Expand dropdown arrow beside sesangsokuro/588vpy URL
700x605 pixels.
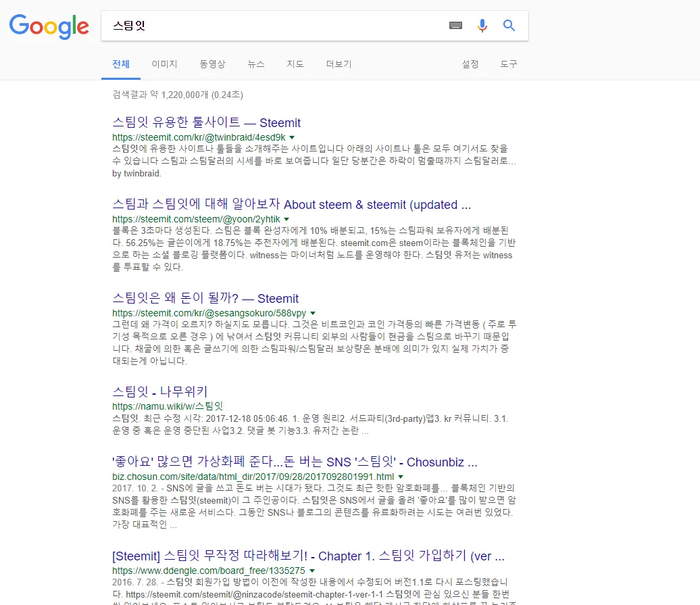(x=313, y=314)
